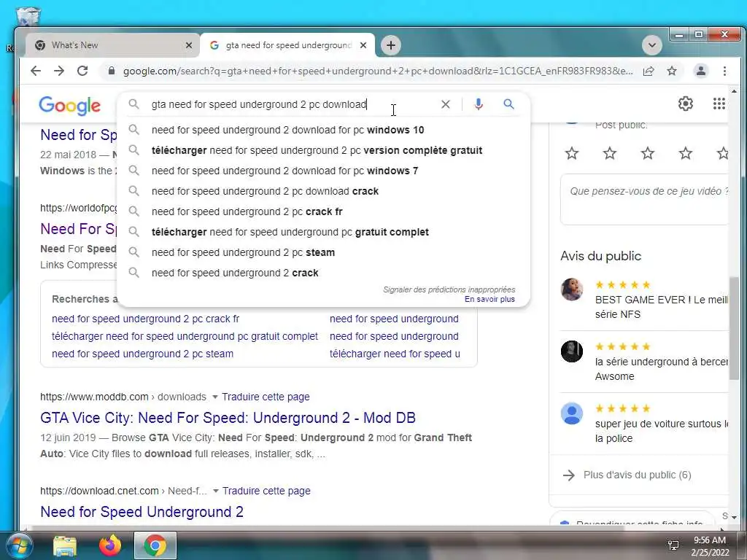
Task: Click Signaler des prédictions inappropriées
Action: click(449, 289)
